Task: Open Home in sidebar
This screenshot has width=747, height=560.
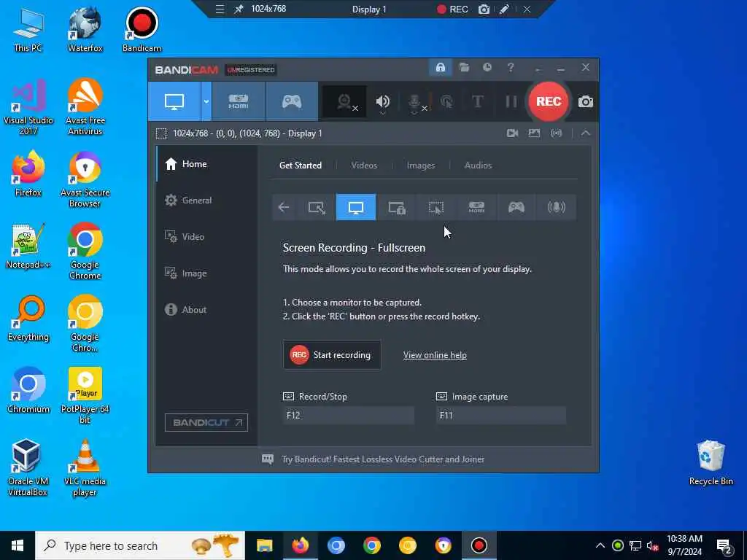Action: [x=206, y=164]
